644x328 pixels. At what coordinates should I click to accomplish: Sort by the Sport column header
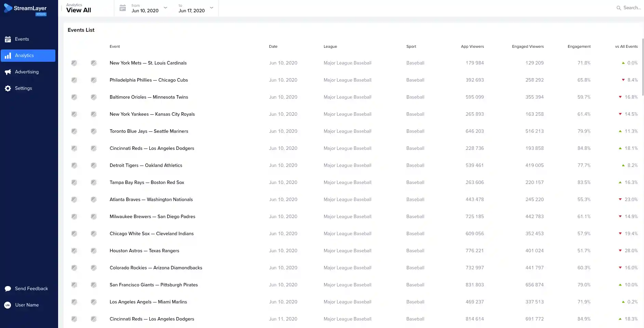411,46
